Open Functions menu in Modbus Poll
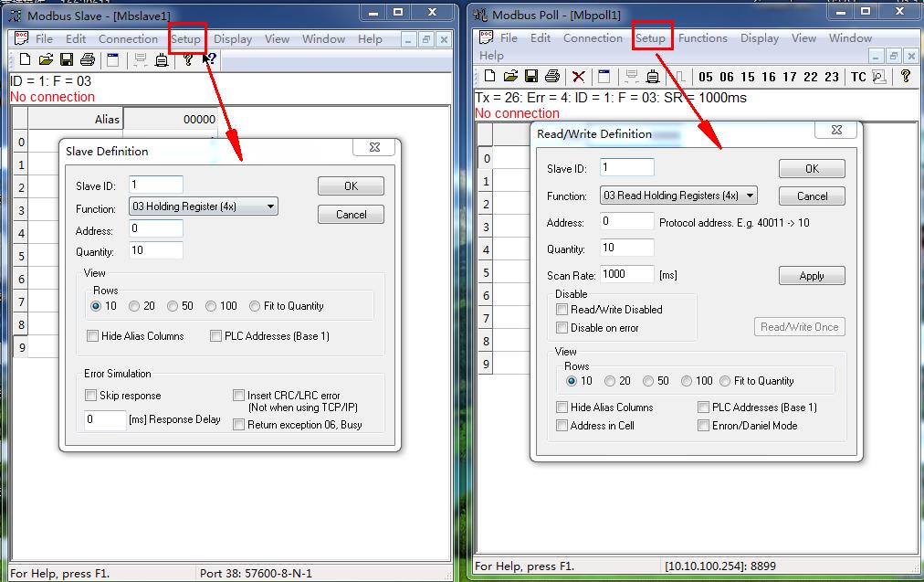 pyautogui.click(x=702, y=38)
